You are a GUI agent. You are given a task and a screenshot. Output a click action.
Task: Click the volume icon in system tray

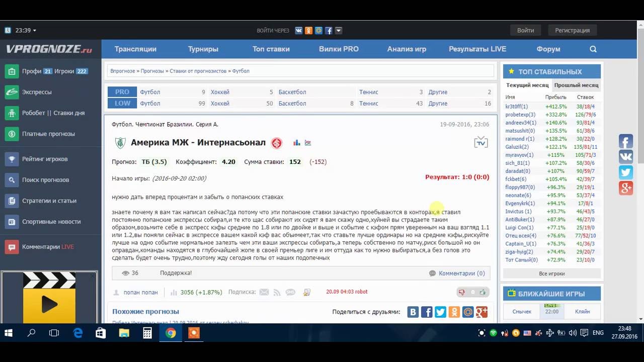573,333
